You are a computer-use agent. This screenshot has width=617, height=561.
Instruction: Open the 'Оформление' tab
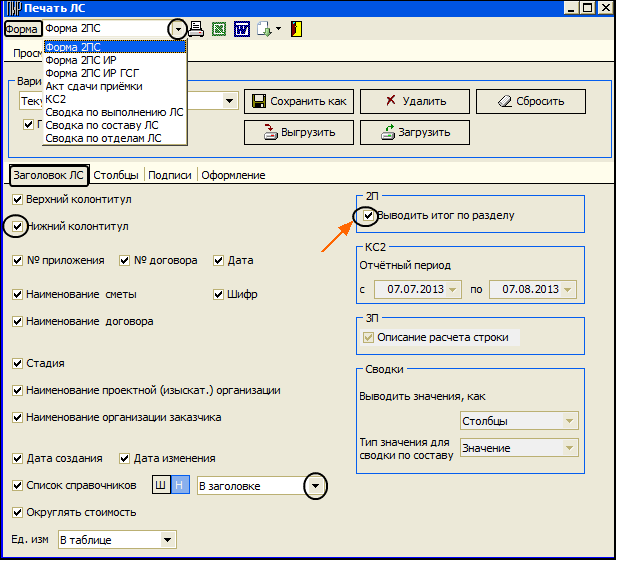pos(233,175)
